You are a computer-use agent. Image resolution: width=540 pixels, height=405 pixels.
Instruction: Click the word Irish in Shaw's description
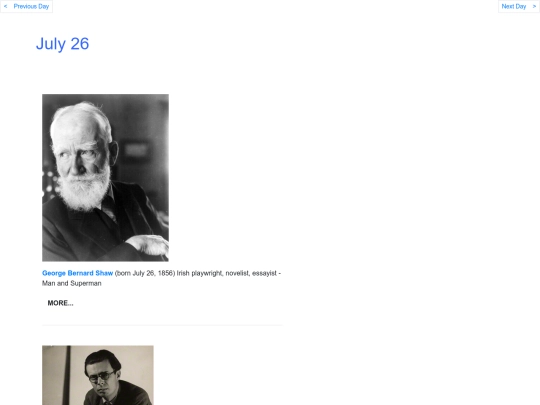[183, 273]
